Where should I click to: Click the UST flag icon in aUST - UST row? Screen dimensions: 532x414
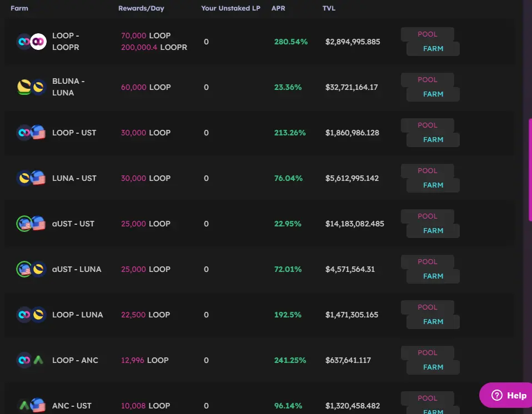point(38,224)
